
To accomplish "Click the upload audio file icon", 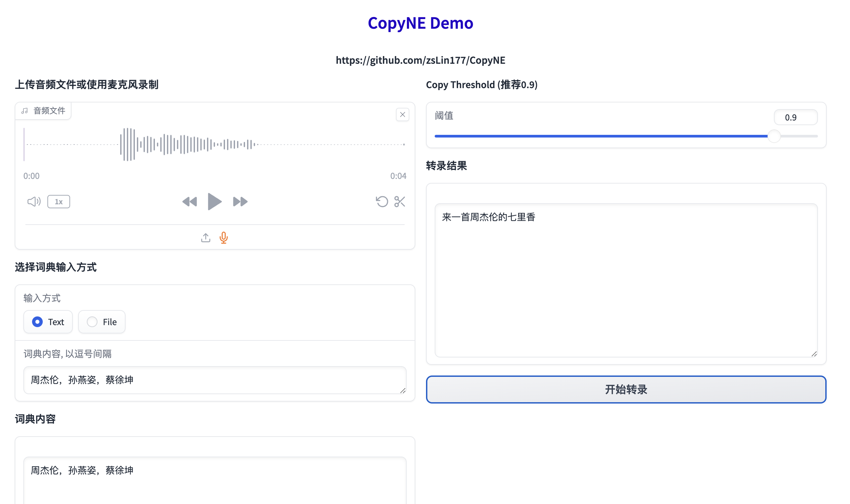I will tap(205, 238).
